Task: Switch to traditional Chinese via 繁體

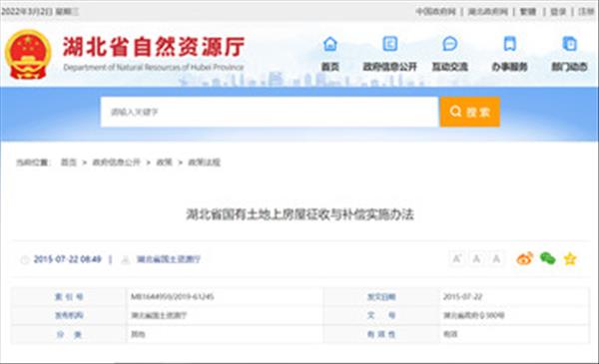Action: (528, 11)
